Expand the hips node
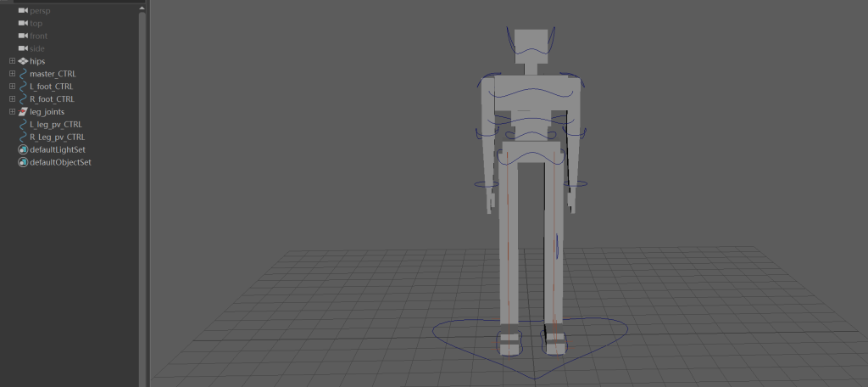The width and height of the screenshot is (868, 387). coord(12,61)
